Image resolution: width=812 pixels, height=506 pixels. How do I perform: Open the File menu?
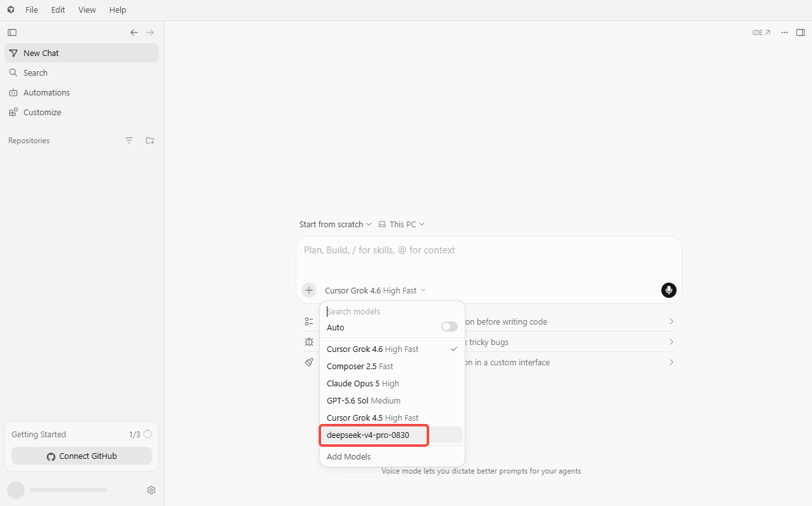(x=31, y=10)
